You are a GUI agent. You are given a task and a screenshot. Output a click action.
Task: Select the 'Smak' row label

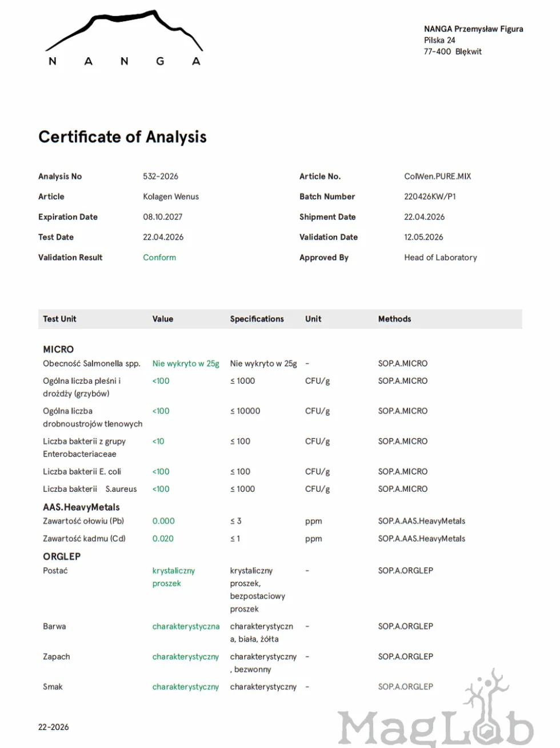point(53,687)
